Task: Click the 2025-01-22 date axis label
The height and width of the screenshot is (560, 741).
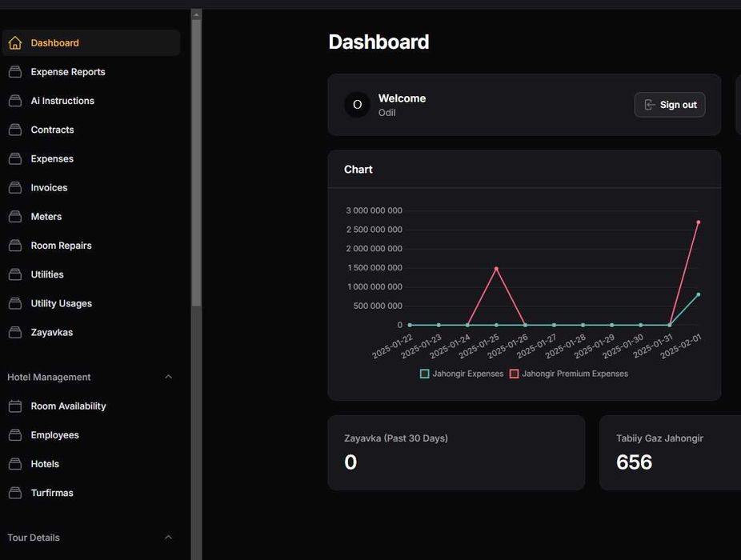Action: (x=392, y=346)
